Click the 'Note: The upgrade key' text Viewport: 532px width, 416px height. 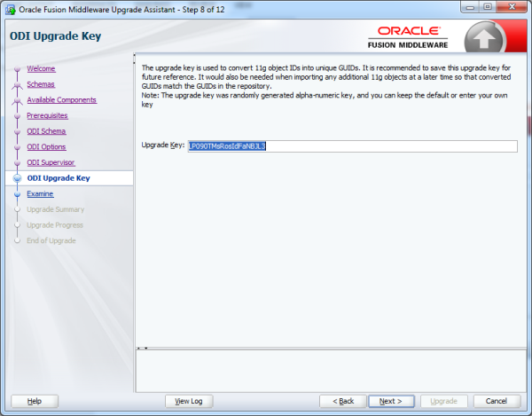pyautogui.click(x=325, y=99)
